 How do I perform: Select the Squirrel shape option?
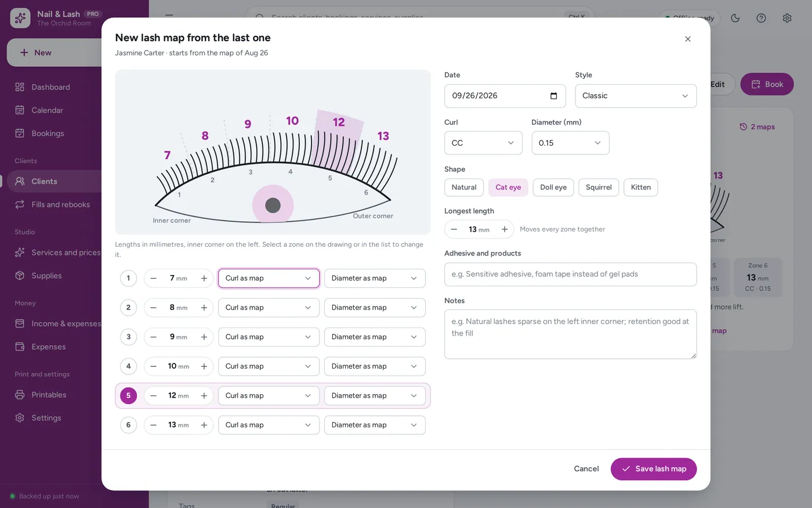(599, 188)
